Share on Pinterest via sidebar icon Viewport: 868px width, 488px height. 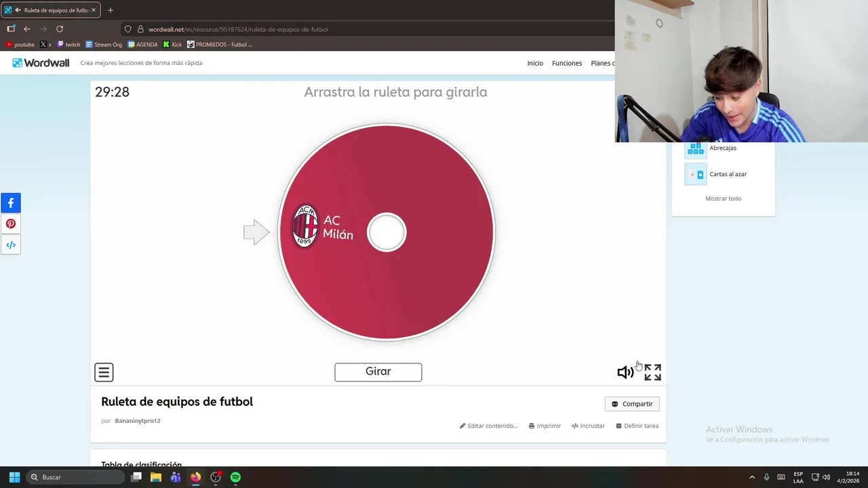11,224
